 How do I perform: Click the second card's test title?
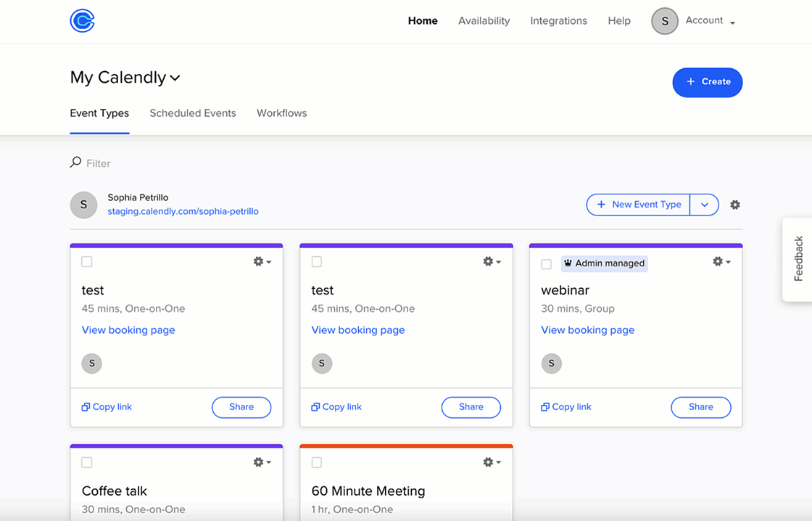[323, 290]
